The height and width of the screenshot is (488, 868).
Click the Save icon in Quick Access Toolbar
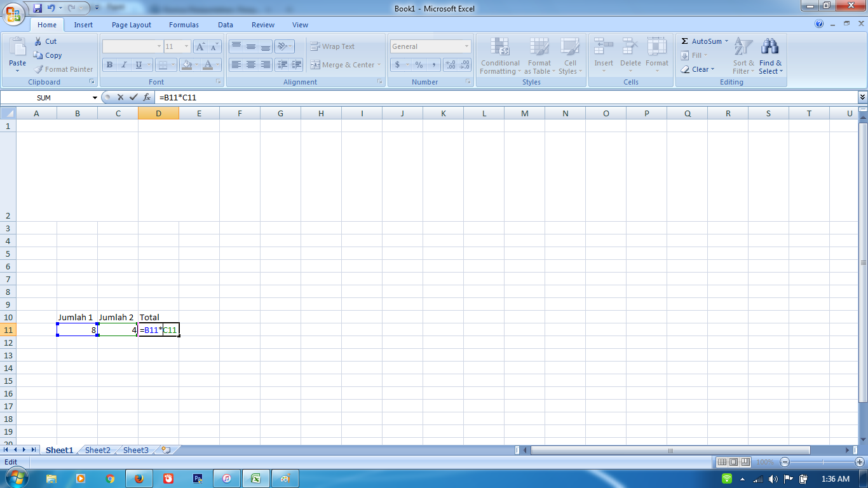[x=37, y=8]
